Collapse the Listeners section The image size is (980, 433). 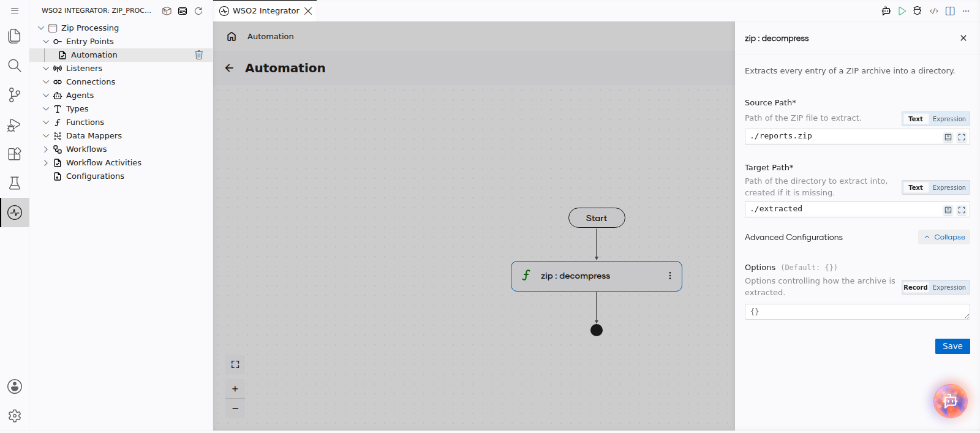pos(46,69)
